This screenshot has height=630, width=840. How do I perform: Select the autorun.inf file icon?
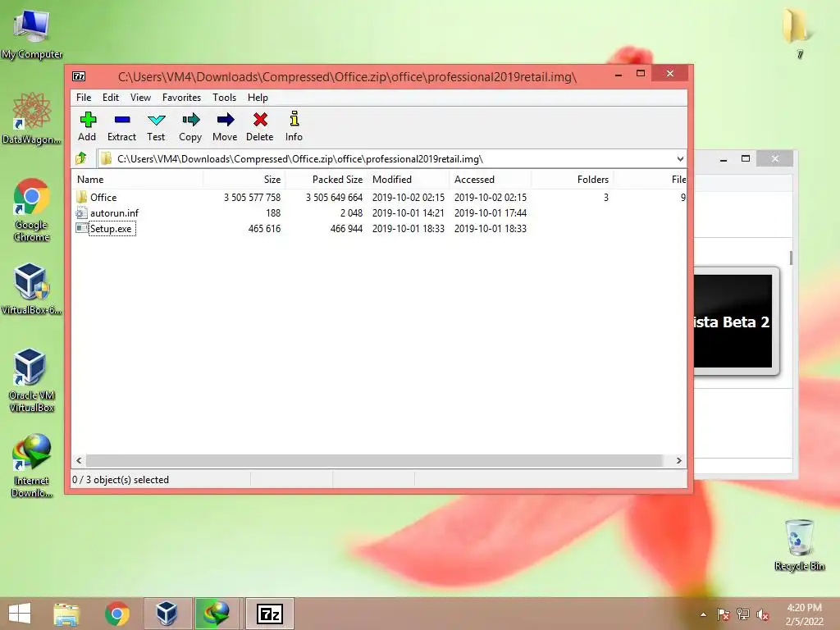[x=81, y=212]
